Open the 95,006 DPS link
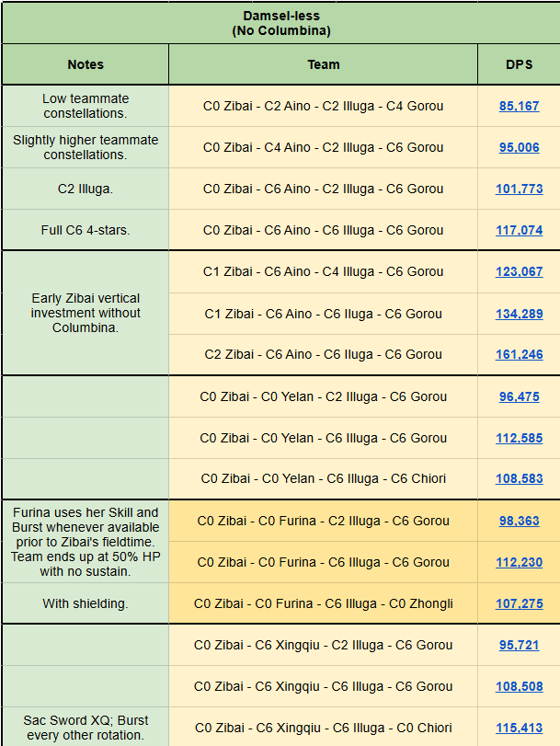Image resolution: width=560 pixels, height=746 pixels. pos(519,147)
